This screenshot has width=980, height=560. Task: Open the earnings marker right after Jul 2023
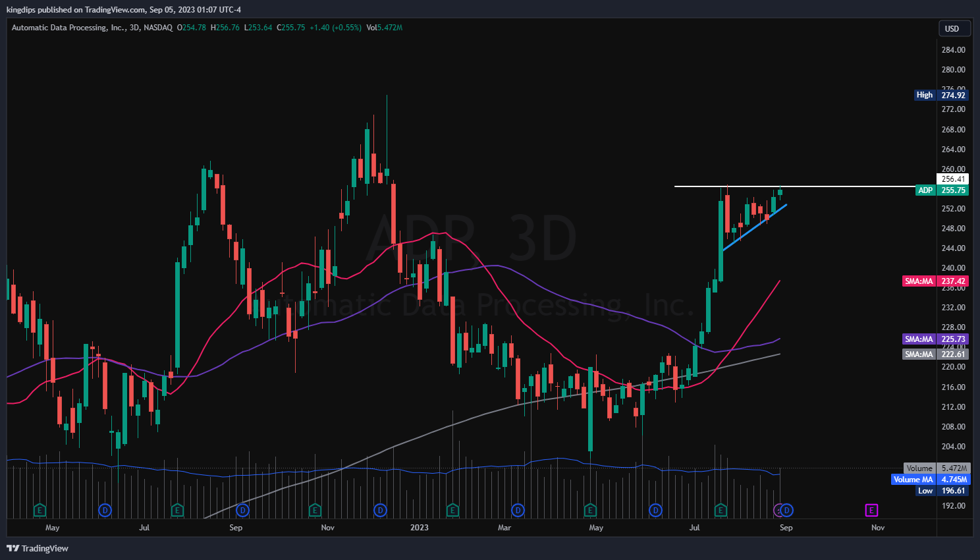[x=721, y=510]
